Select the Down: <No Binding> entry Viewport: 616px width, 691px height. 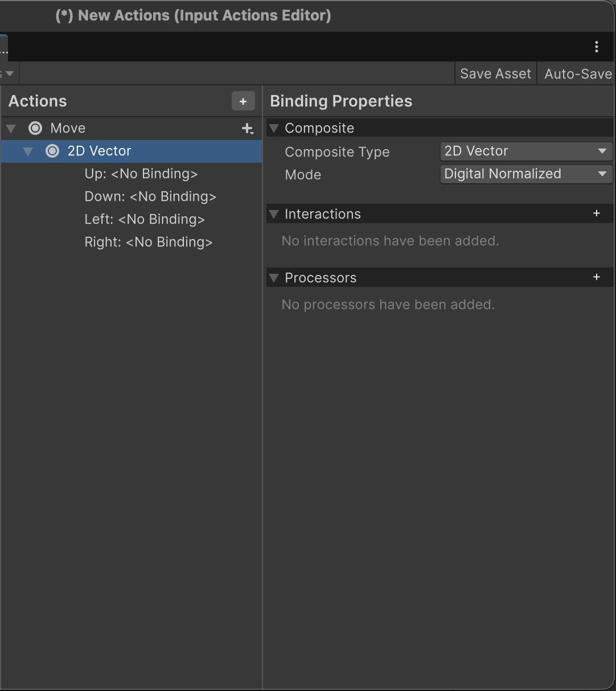[x=150, y=197]
